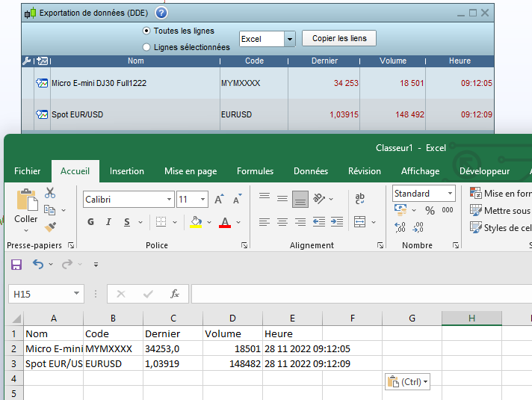Switch to the Formules ribbon tab
The height and width of the screenshot is (400, 532).
click(255, 171)
